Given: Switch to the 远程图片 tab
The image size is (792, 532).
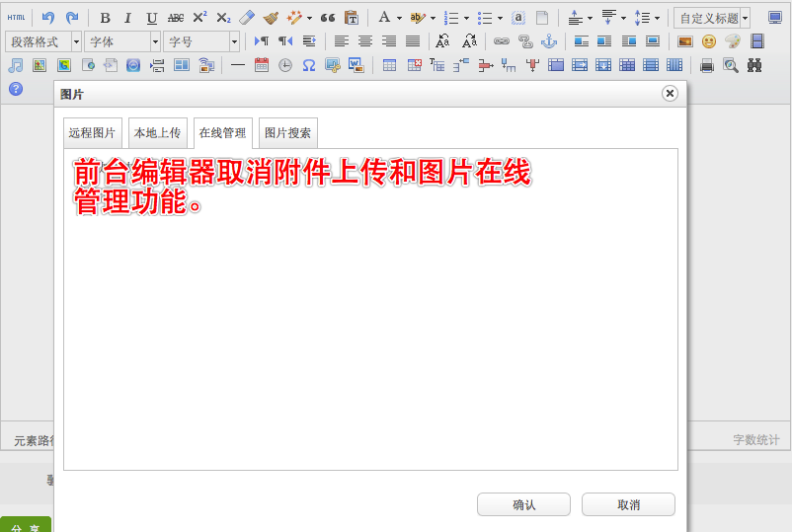Looking at the screenshot, I should coord(93,133).
